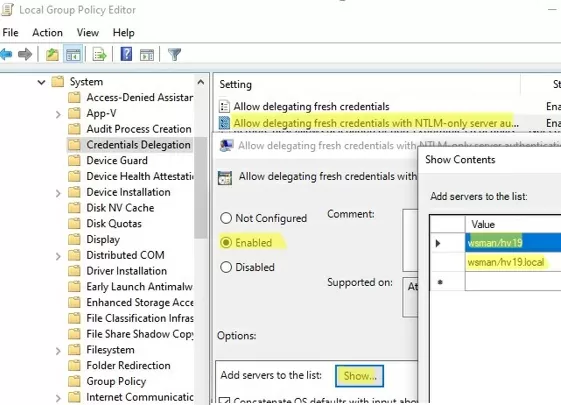Select Early Launch Antimalware tree item

(139, 287)
